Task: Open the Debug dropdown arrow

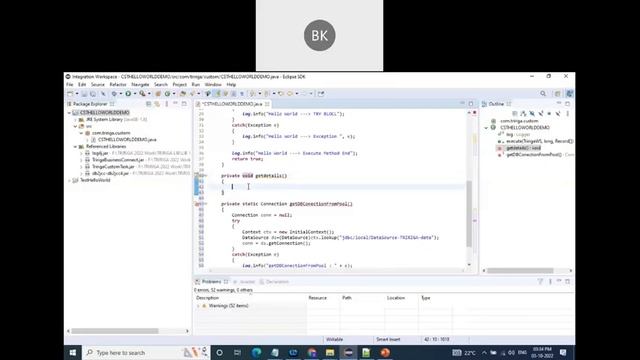Action: [x=121, y=93]
